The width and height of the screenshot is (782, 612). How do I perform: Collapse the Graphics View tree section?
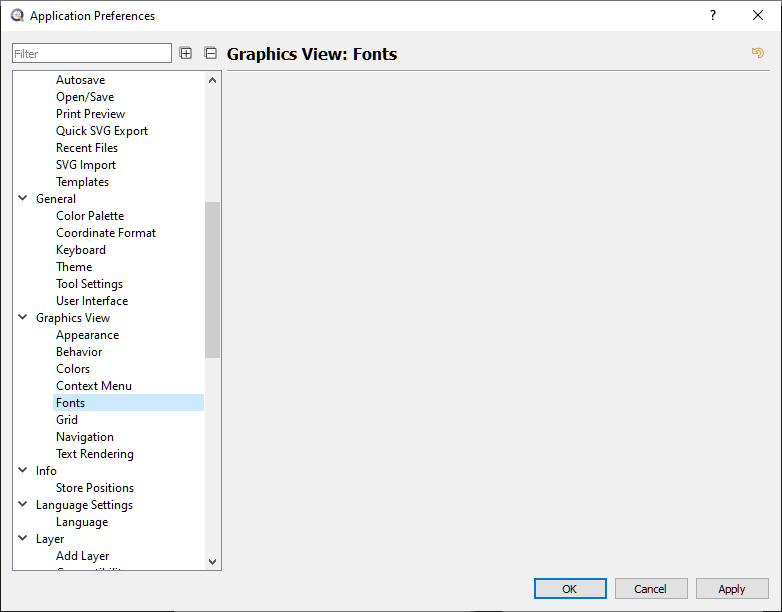pyautogui.click(x=23, y=318)
